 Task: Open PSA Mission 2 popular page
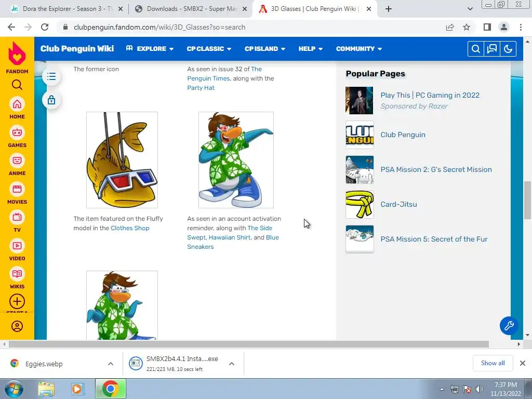[x=436, y=170]
